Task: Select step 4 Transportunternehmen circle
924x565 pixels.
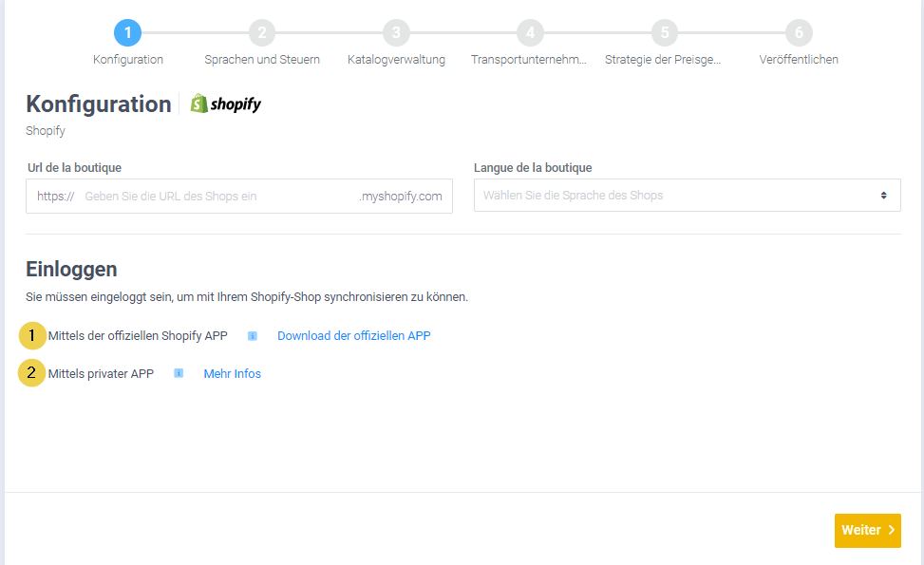Action: [530, 33]
